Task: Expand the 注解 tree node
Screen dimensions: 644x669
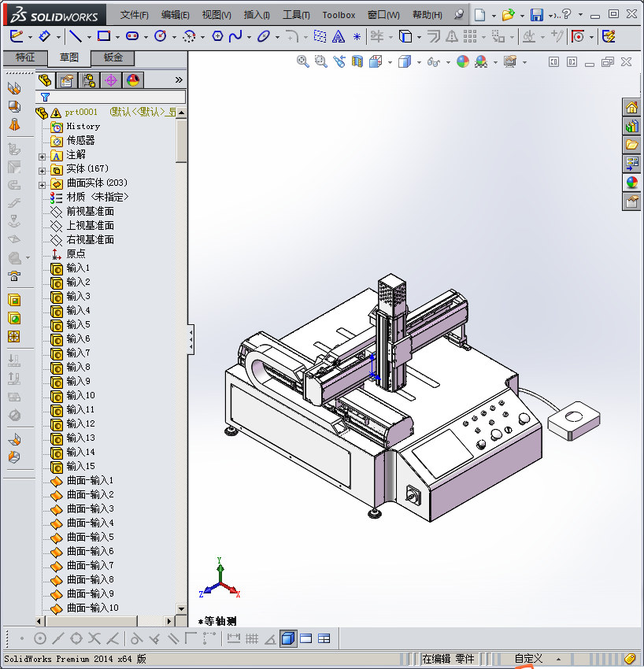Action: point(42,157)
